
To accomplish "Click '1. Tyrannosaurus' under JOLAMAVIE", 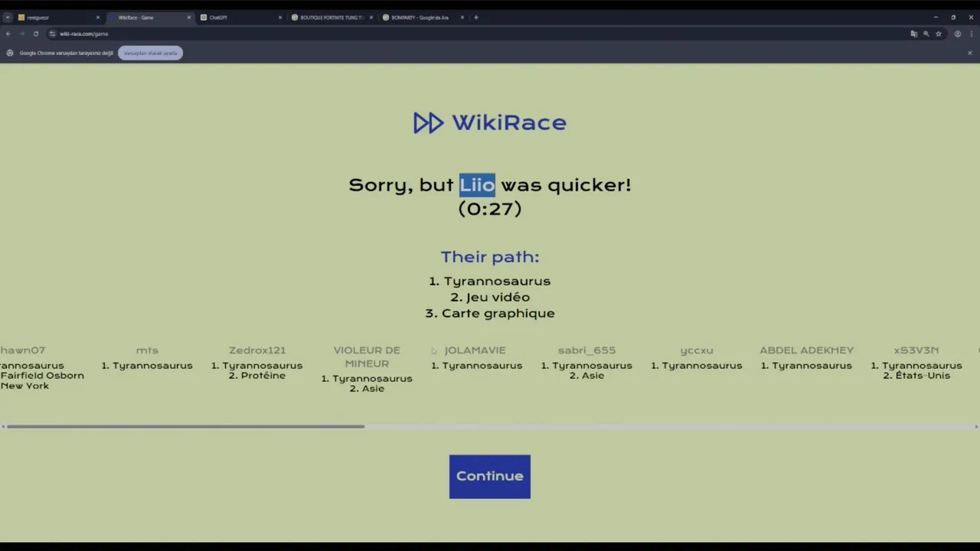I will tap(477, 366).
